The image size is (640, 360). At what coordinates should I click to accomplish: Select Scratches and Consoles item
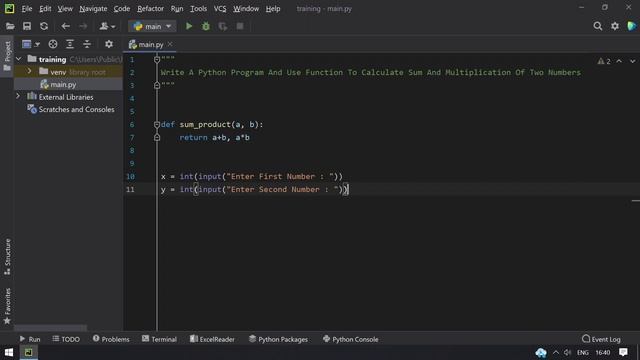76,109
